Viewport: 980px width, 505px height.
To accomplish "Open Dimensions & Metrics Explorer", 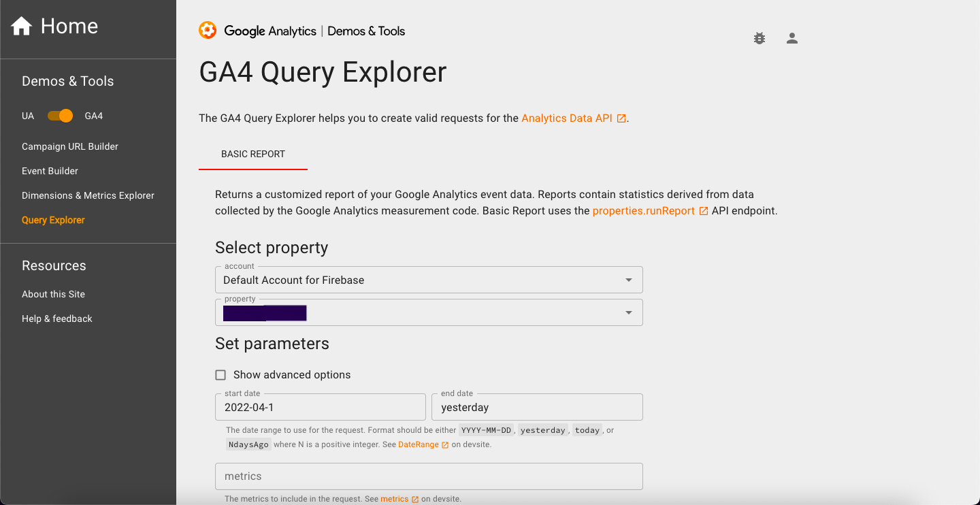I will coord(88,195).
